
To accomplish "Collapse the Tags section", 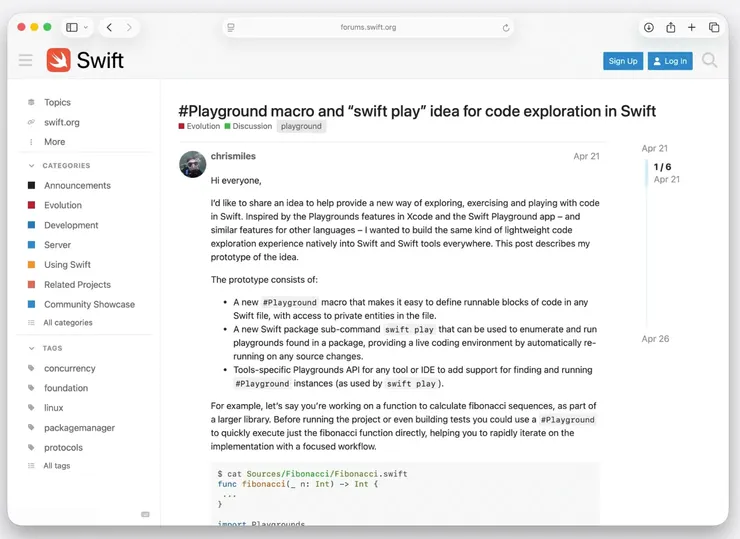I will tap(31, 348).
